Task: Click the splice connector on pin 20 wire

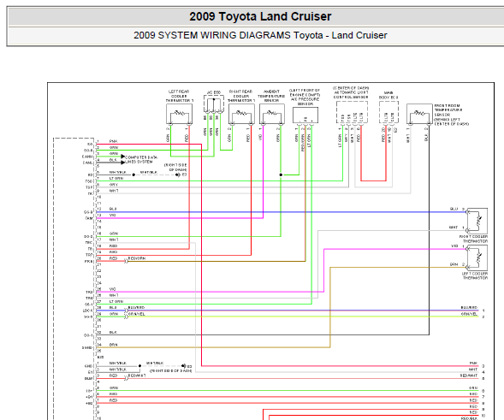Action: coord(126,261)
